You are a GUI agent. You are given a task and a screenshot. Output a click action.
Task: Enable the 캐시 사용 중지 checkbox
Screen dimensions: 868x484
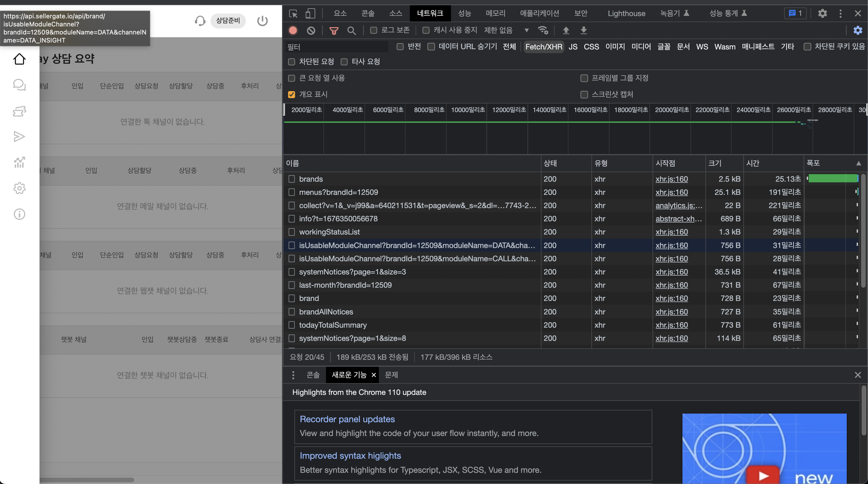point(426,30)
